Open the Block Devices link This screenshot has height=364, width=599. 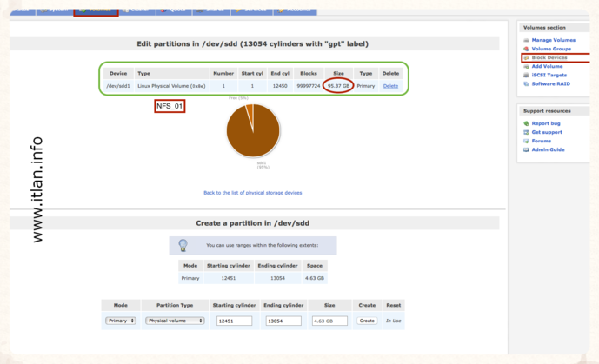[549, 57]
